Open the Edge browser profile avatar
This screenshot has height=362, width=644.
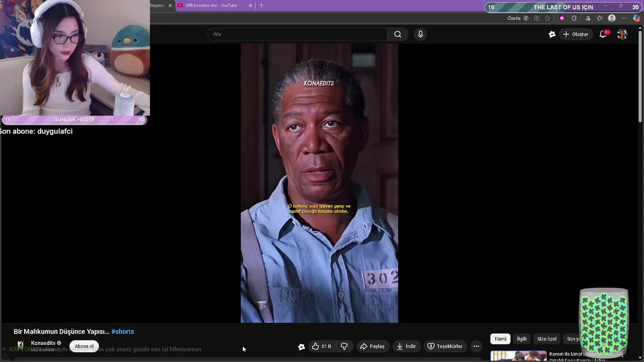pos(612,18)
